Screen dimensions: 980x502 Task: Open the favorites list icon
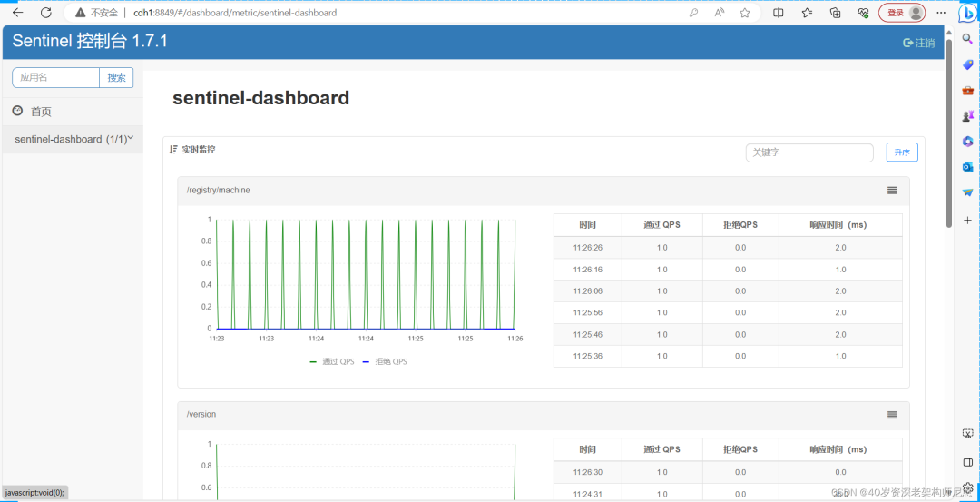coord(807,13)
